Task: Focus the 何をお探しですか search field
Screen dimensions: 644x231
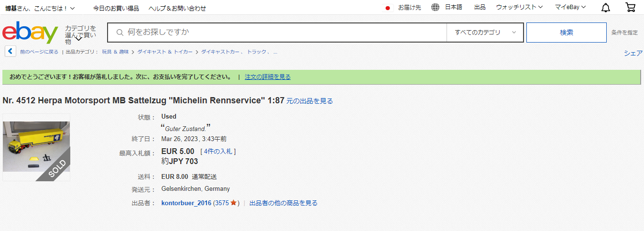Action: click(x=282, y=33)
